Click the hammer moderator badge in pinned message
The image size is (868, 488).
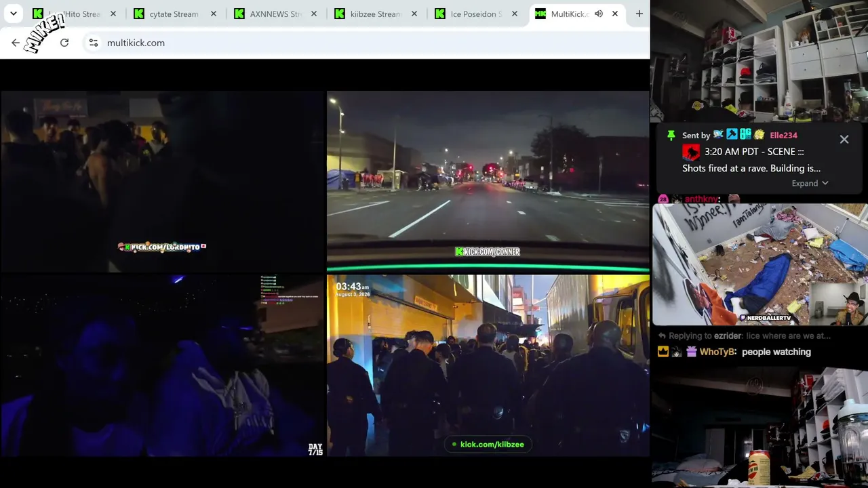[x=732, y=135]
